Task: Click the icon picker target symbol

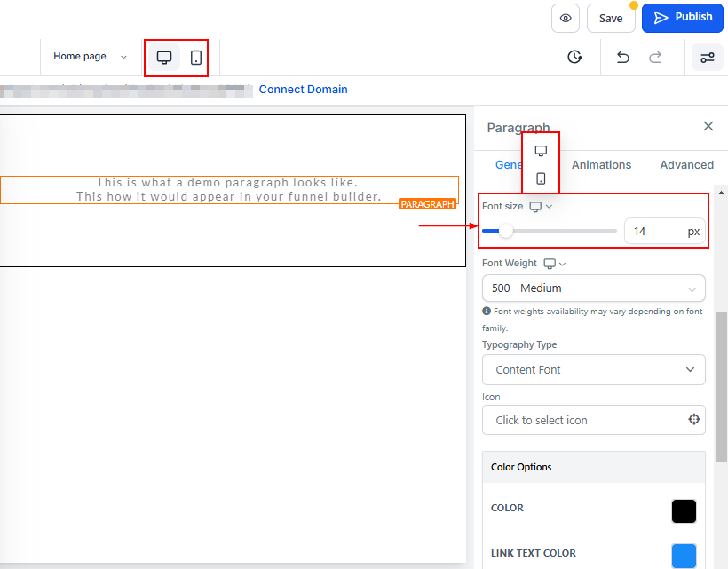Action: click(x=694, y=420)
